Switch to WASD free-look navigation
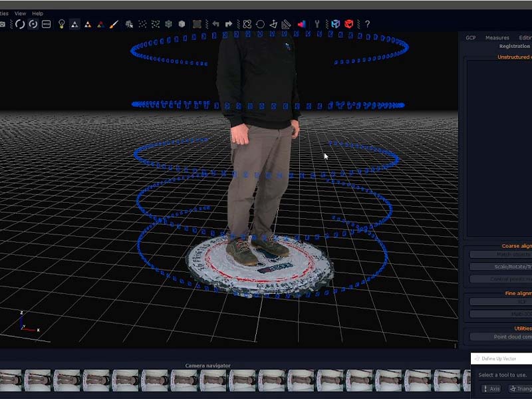 [46, 24]
